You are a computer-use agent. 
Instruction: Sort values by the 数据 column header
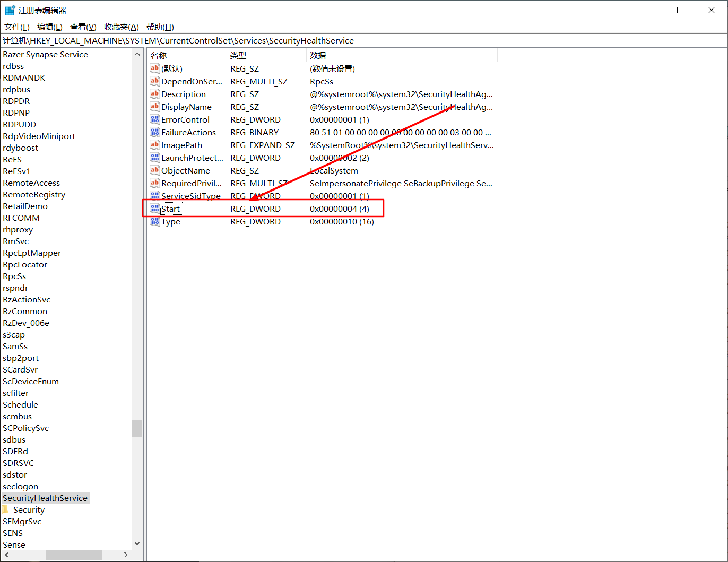click(x=402, y=55)
